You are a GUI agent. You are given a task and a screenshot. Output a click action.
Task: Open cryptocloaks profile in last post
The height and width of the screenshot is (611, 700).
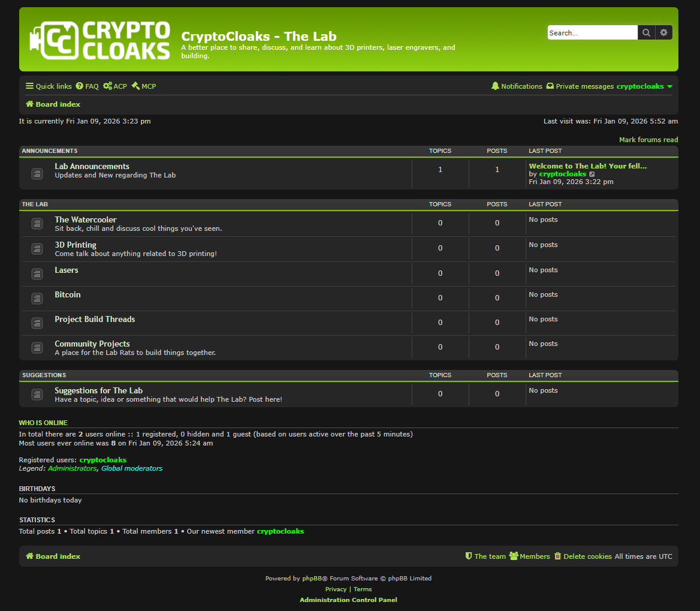tap(563, 174)
